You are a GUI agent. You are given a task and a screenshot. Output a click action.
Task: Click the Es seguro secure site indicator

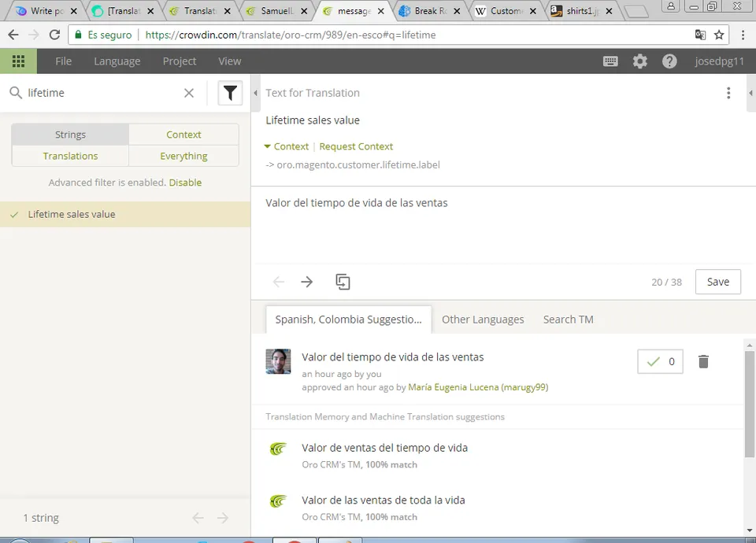coord(103,35)
